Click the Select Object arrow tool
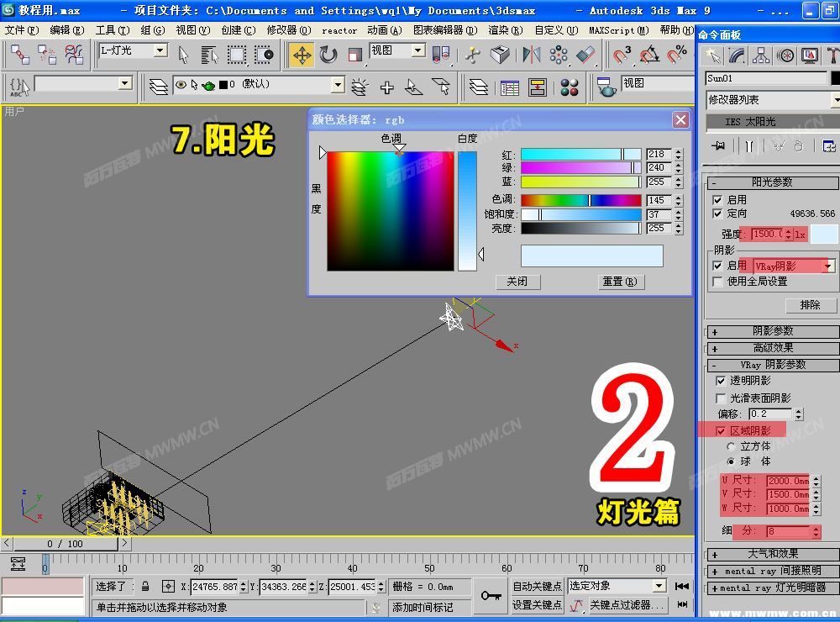This screenshot has height=622, width=840. tap(184, 55)
